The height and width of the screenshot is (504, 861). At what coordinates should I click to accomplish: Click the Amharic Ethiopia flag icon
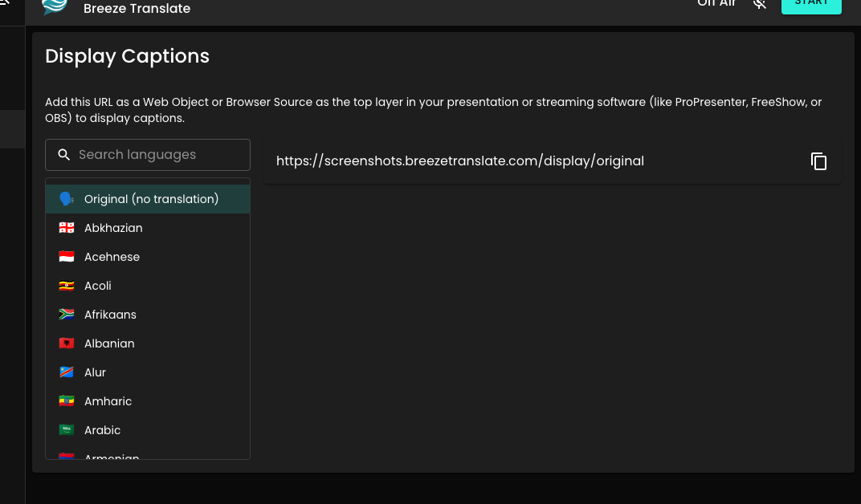click(x=67, y=401)
